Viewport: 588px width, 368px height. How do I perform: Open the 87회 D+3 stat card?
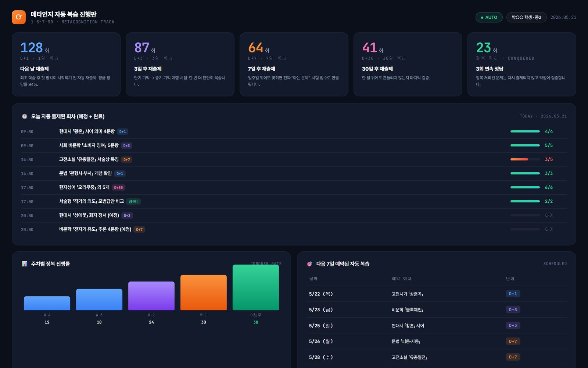pyautogui.click(x=180, y=64)
